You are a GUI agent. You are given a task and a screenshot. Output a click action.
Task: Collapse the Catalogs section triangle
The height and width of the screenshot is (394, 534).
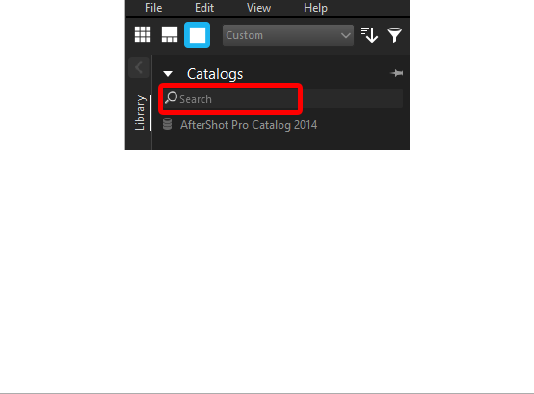(168, 74)
